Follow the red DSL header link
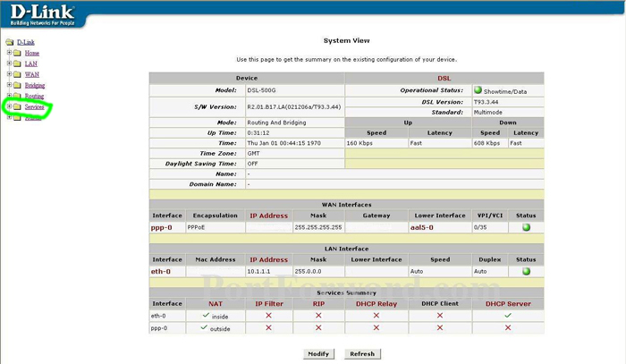 (x=444, y=78)
